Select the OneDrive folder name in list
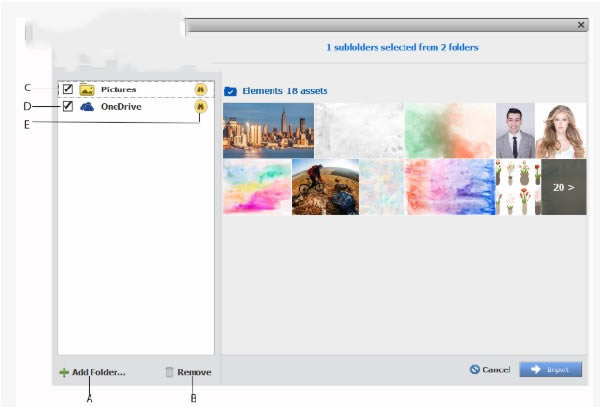Viewport: 600px width, 407px height. [119, 106]
